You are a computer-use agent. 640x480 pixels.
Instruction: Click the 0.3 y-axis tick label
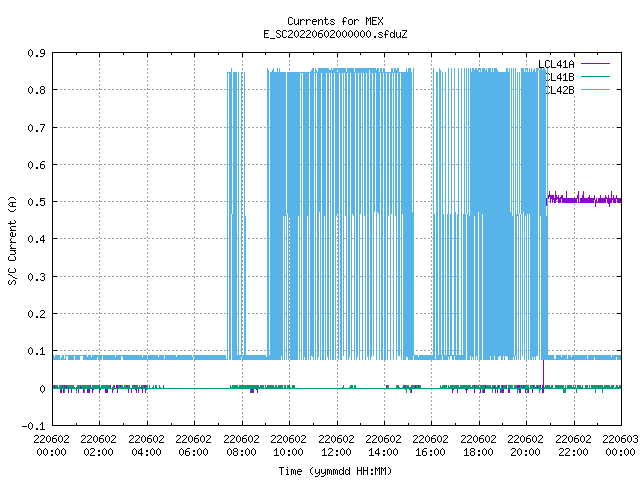[36, 277]
